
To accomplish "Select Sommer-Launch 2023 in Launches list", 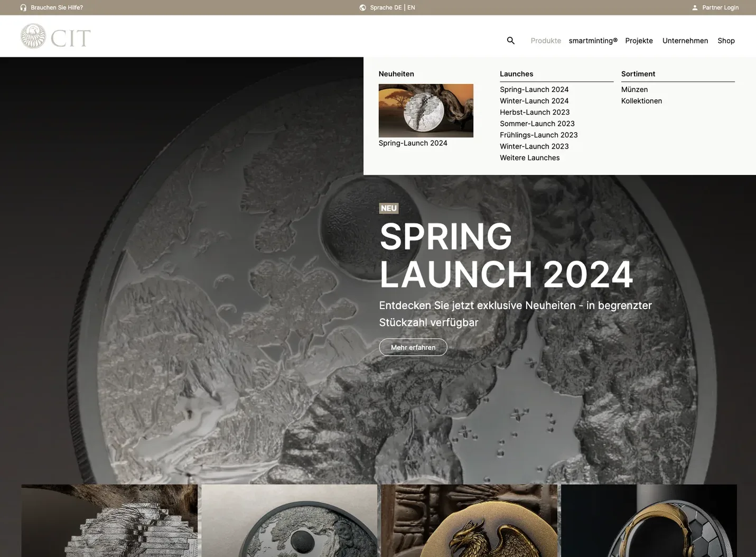I will coord(537,124).
